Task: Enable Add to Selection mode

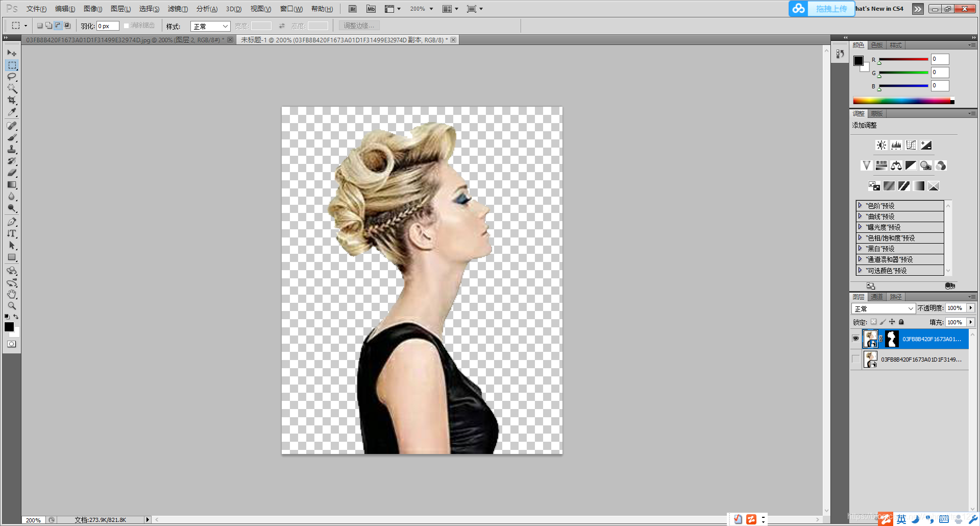Action: (49, 26)
